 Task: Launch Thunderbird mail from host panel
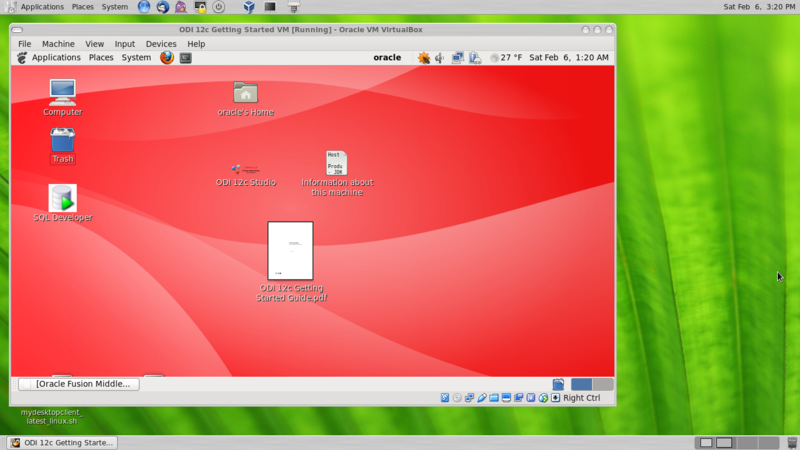click(163, 7)
